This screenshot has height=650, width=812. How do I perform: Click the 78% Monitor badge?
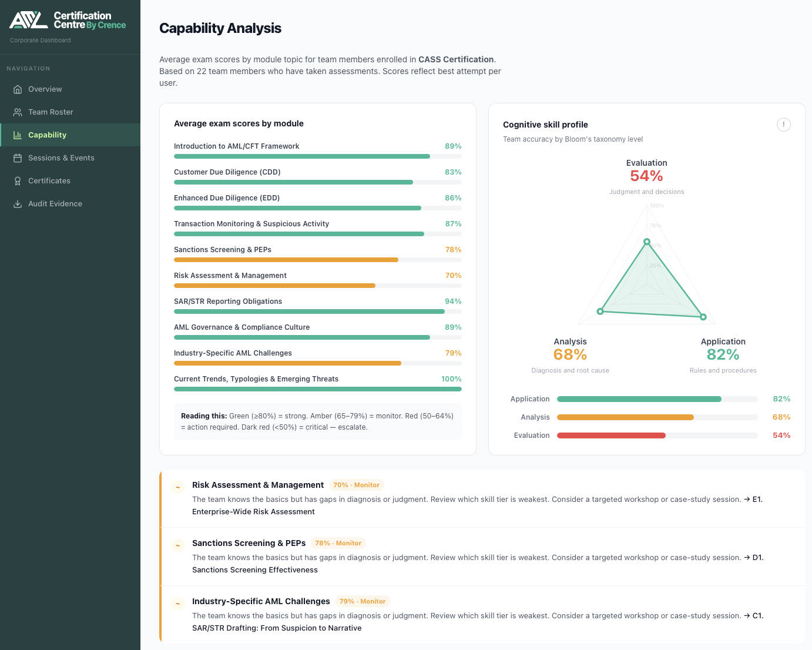(338, 542)
